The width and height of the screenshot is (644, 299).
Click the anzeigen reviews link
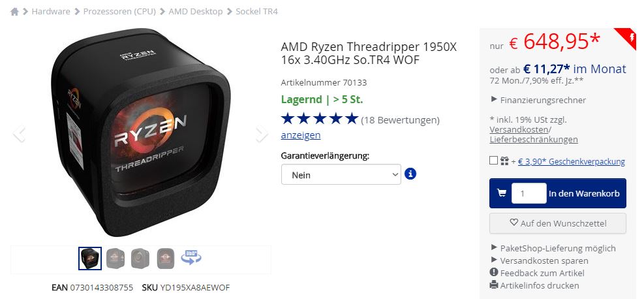click(301, 135)
